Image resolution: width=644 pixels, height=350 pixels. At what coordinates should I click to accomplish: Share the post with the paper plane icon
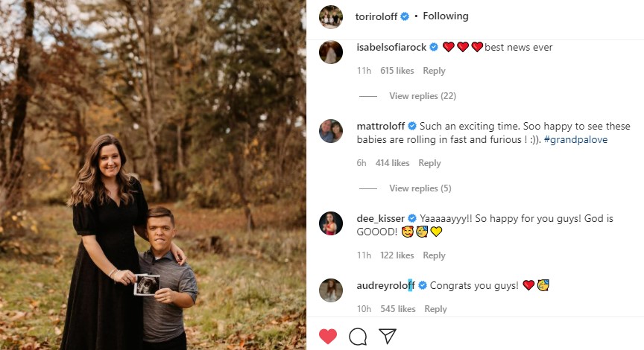387,337
